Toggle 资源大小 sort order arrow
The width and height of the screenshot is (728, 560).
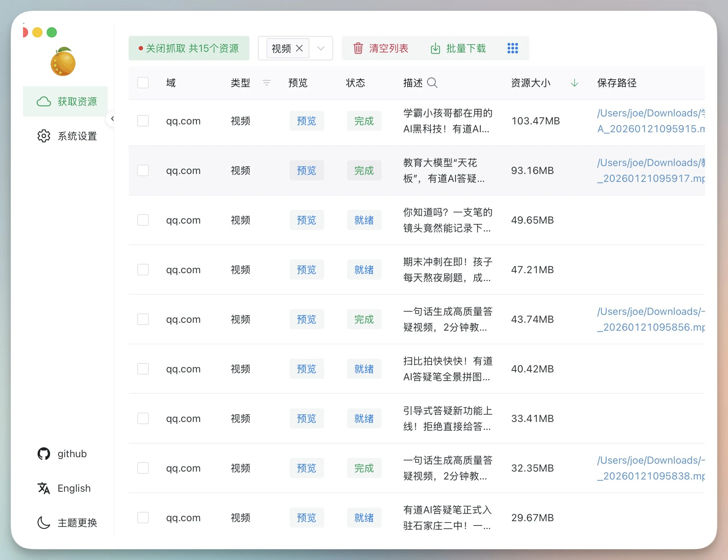coord(574,83)
